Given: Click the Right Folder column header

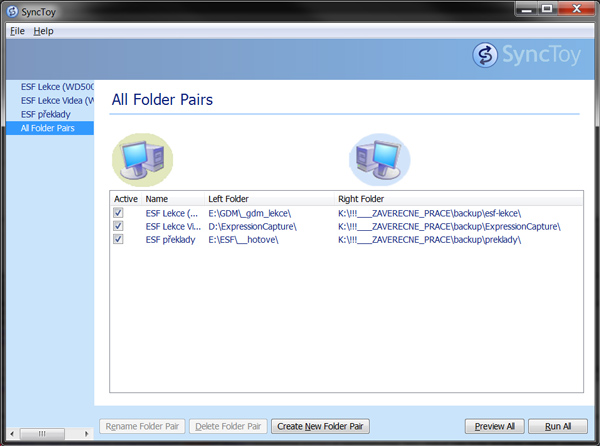Looking at the screenshot, I should [362, 199].
